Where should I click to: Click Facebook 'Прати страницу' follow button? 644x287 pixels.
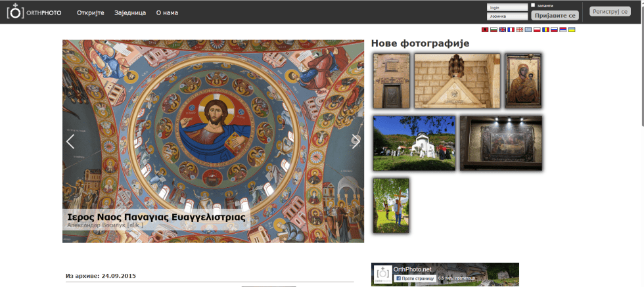415,278
